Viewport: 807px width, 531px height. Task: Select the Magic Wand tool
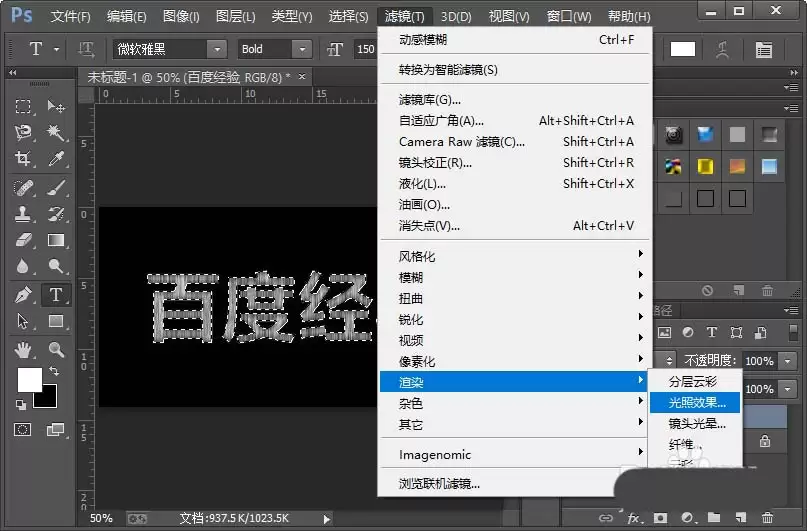[x=56, y=132]
